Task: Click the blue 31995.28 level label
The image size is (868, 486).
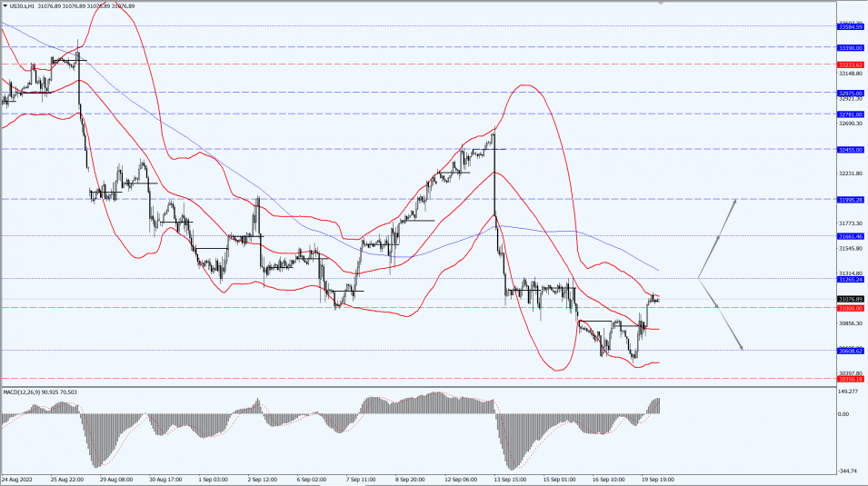Action: 851,200
